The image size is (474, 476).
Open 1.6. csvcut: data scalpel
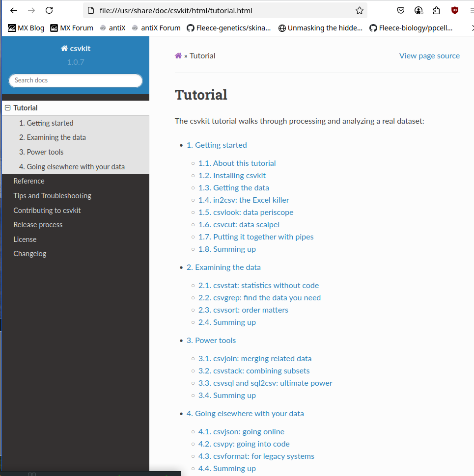[239, 225]
